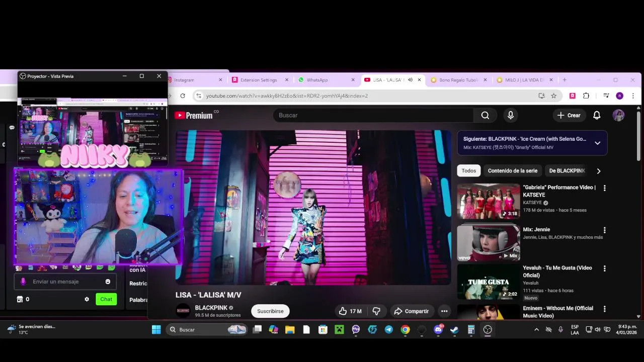Click purple microphone icon in chat box
The width and height of the screenshot is (644, 362).
pyautogui.click(x=23, y=282)
